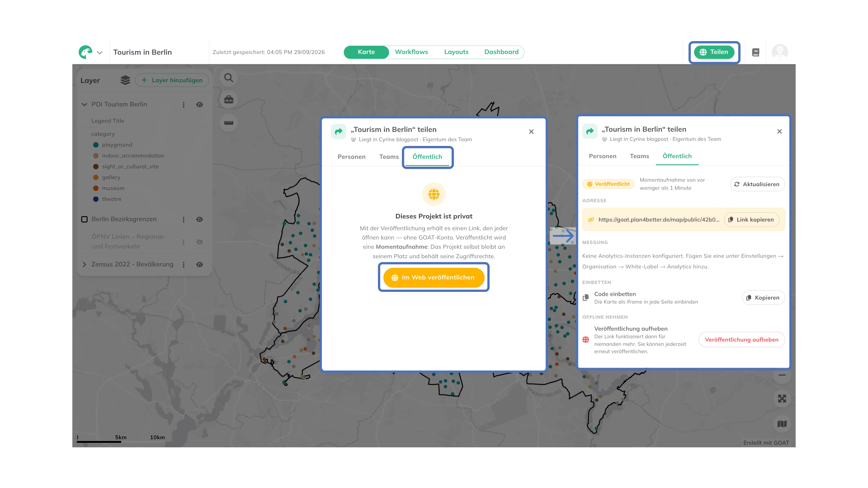Image resolution: width=868 pixels, height=488 pixels.
Task: Open POI Tourism Berlin layer options menu
Action: point(184,105)
